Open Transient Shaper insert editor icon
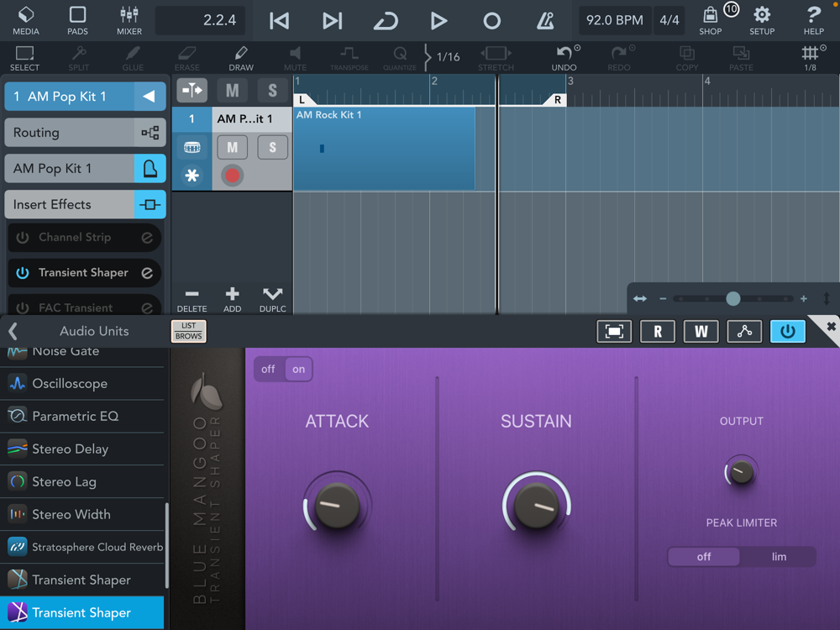The height and width of the screenshot is (630, 840). [x=147, y=273]
